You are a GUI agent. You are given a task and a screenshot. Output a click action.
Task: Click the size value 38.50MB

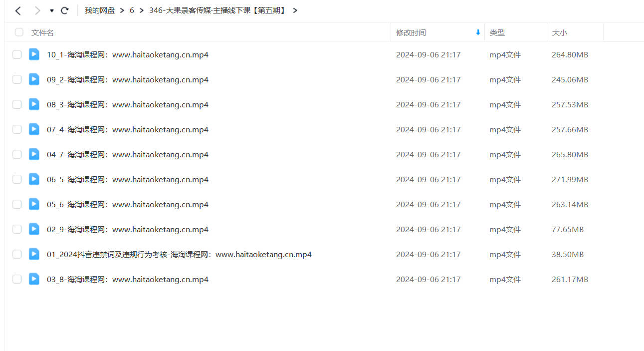(568, 255)
